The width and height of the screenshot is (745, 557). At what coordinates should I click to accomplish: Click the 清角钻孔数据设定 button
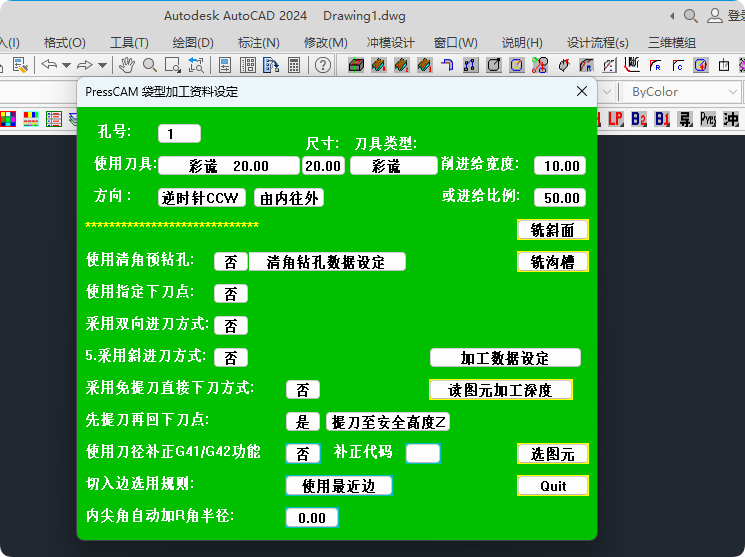[327, 262]
